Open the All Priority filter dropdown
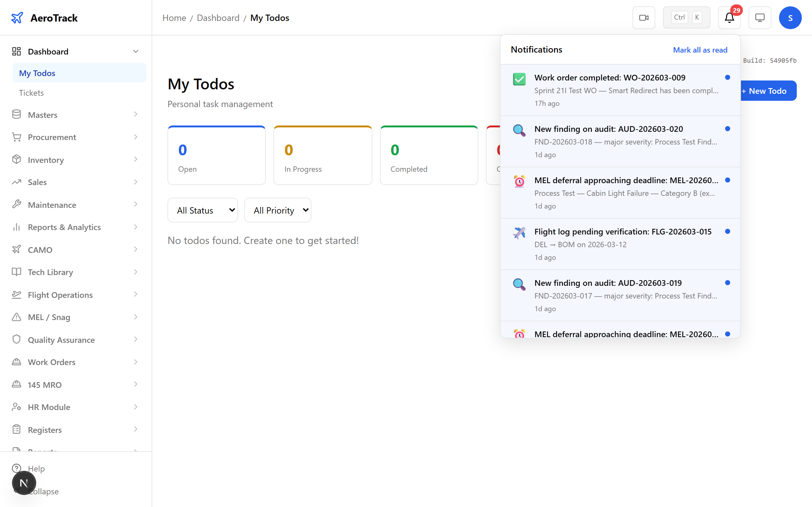The image size is (812, 507). (278, 210)
